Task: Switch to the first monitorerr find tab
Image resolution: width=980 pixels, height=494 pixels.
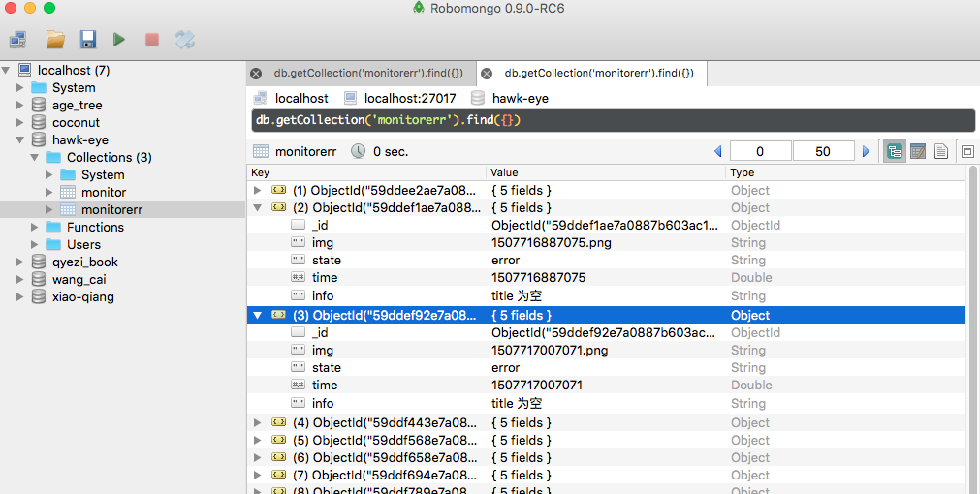Action: 368,73
